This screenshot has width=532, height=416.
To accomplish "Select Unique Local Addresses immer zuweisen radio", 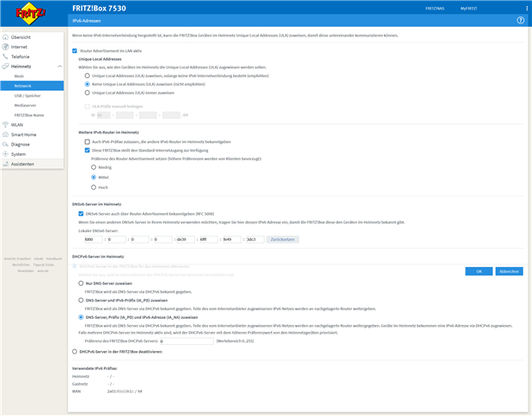I will tap(88, 93).
